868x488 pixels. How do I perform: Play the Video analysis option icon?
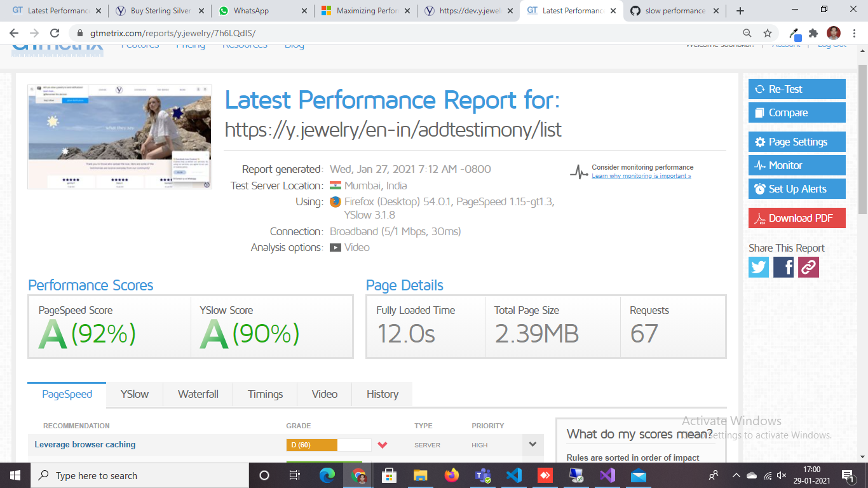(336, 248)
